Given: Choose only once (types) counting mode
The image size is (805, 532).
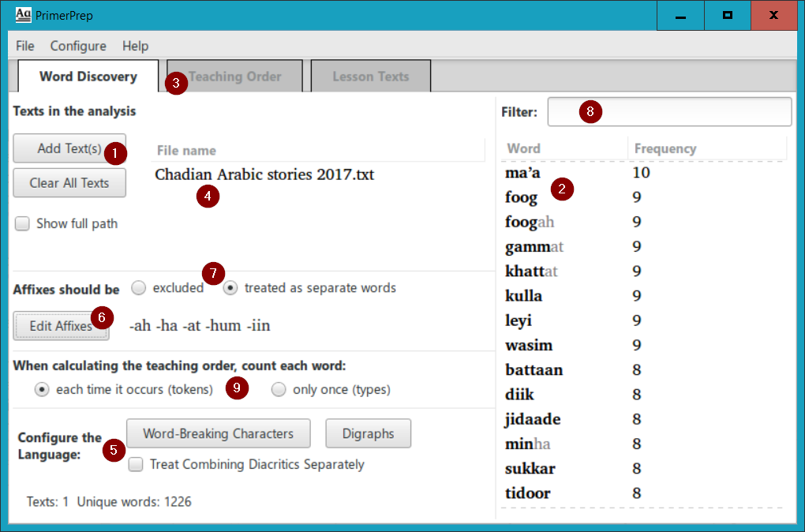Looking at the screenshot, I should click(279, 389).
